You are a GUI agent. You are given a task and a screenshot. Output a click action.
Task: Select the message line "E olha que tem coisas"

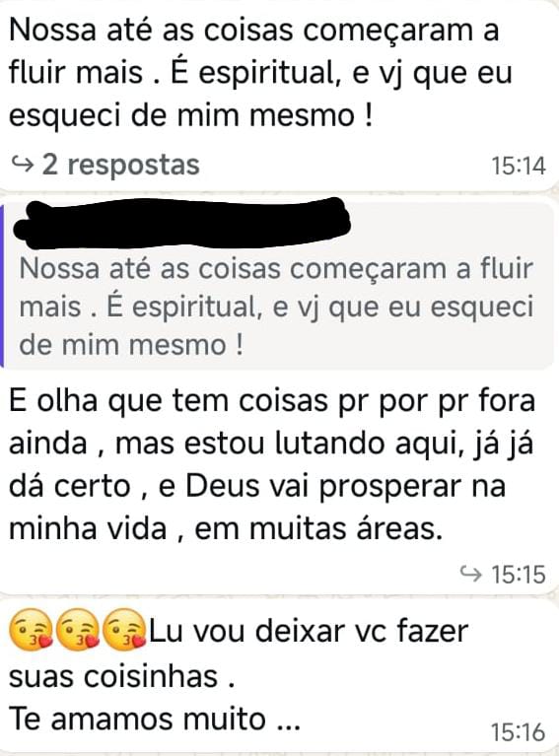pos(272,401)
